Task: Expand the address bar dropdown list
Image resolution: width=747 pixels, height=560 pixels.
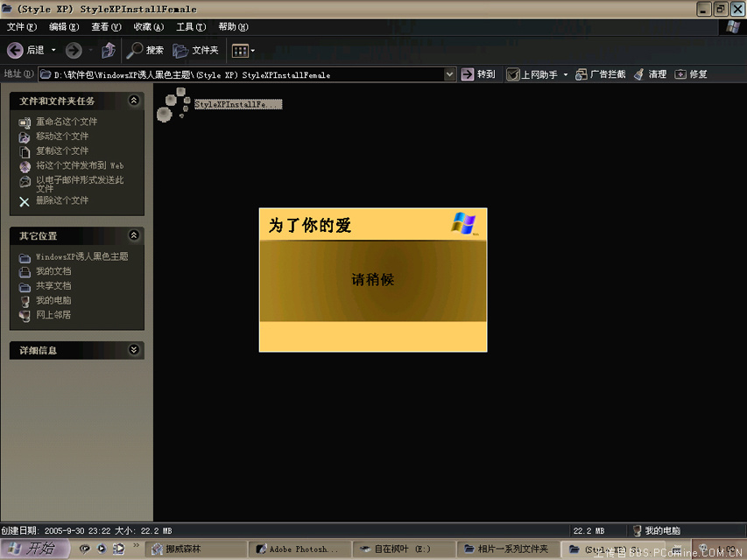Action: [x=450, y=74]
